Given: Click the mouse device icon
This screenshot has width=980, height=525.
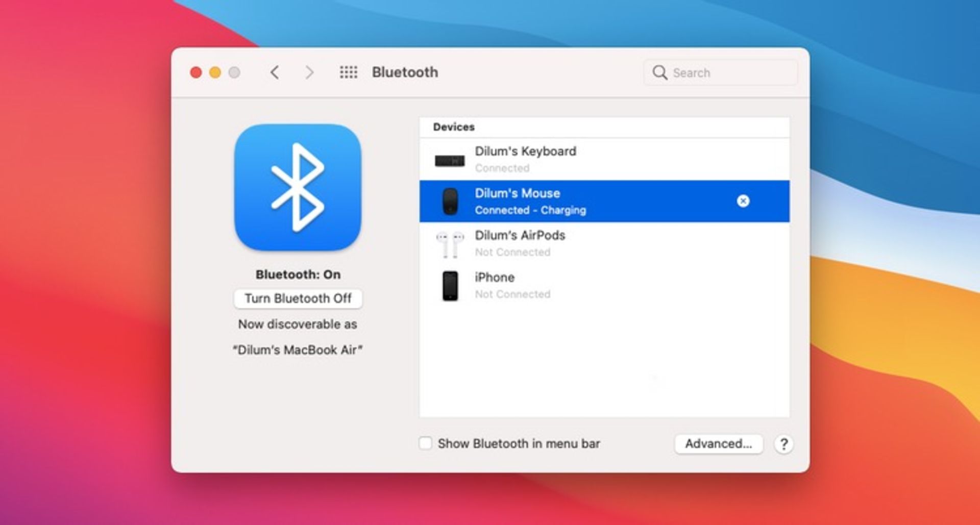Looking at the screenshot, I should pos(450,202).
